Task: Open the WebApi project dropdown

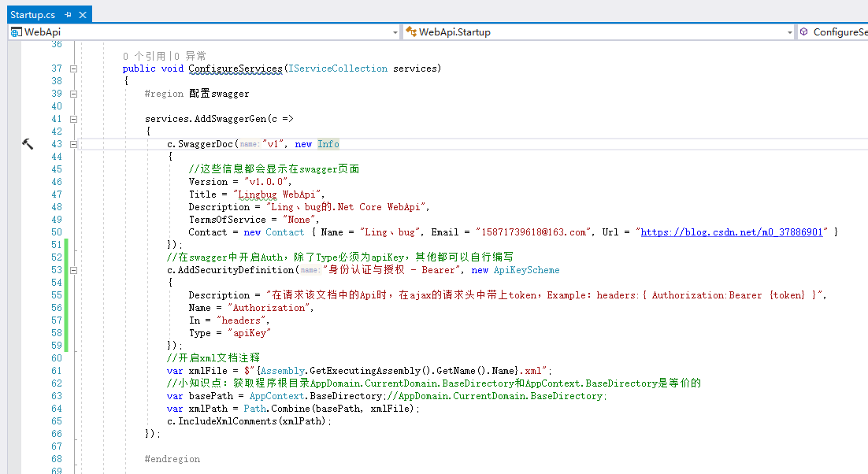Action: (395, 32)
